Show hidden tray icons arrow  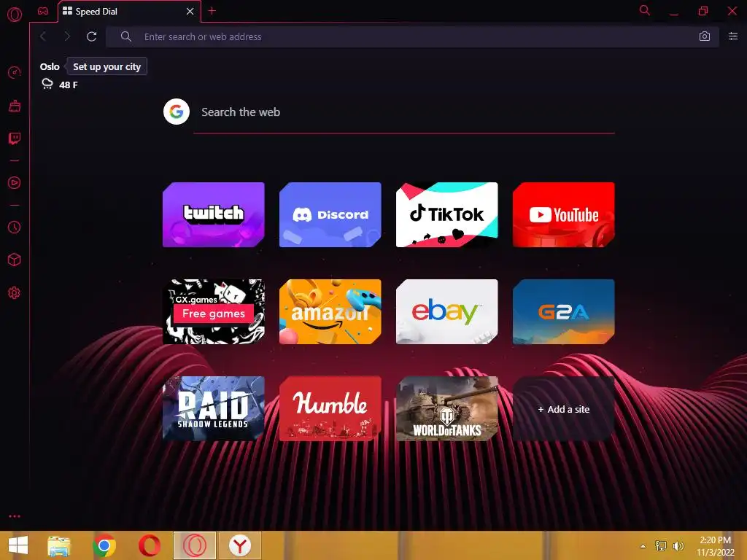643,546
